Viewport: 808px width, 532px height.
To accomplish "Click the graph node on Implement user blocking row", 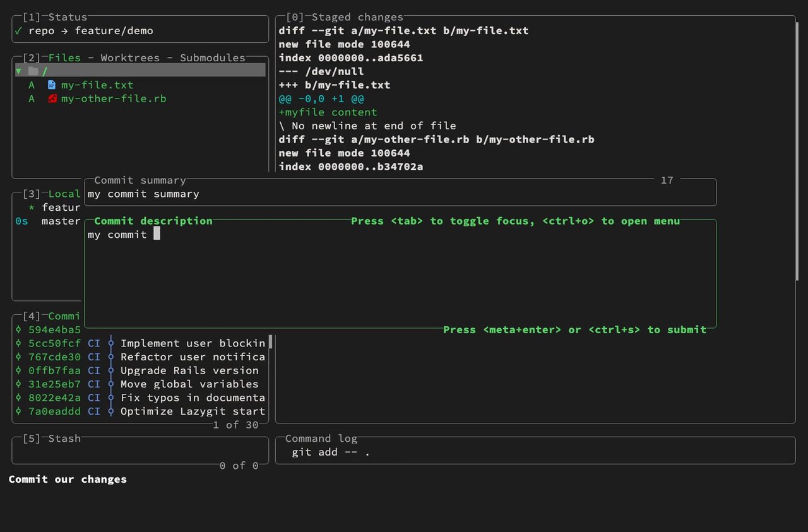I will coord(111,343).
